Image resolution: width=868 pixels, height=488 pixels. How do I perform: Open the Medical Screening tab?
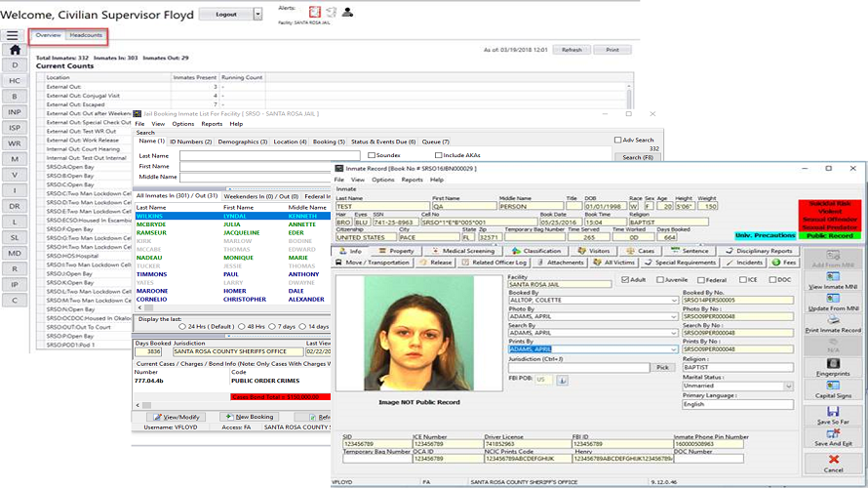tap(465, 251)
